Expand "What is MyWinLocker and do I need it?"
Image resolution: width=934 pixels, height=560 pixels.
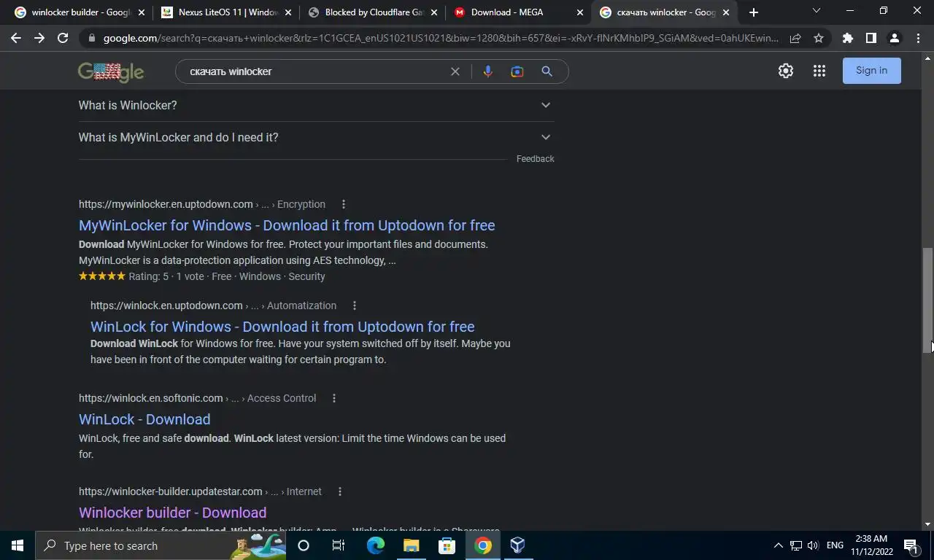[x=316, y=137]
